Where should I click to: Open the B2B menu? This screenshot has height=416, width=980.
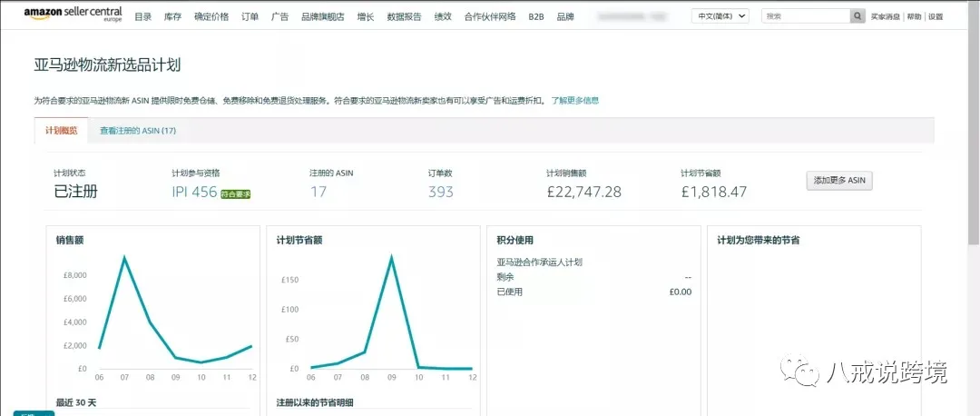pos(536,17)
